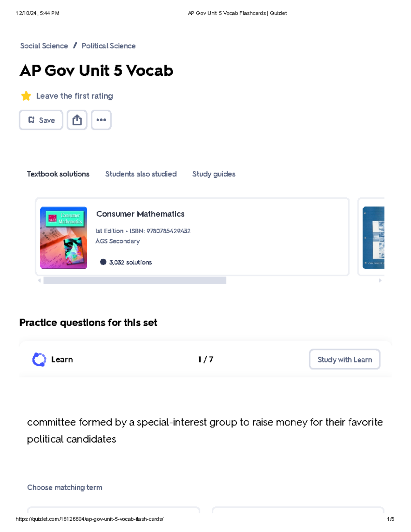Click the yellow star rating icon
The image size is (411, 532).
pos(26,96)
